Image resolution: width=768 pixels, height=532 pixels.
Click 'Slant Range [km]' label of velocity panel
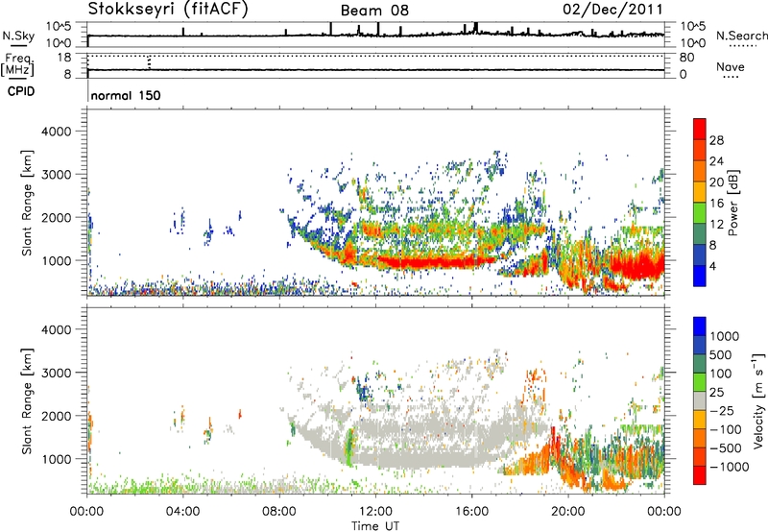coord(28,401)
